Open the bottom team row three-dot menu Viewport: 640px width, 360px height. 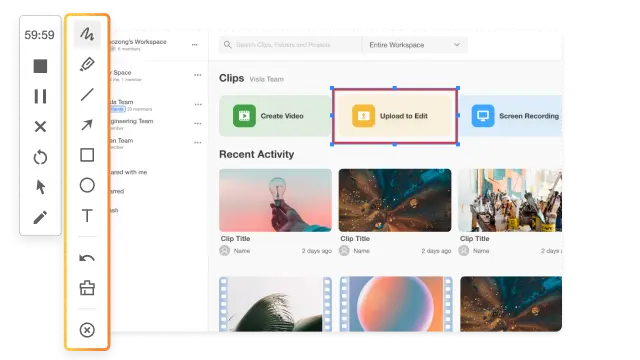[198, 142]
